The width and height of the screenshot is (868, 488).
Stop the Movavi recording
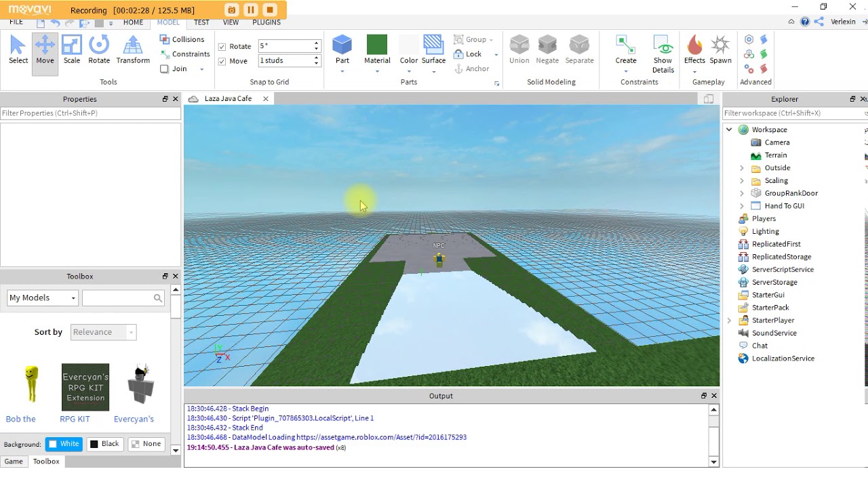pos(270,9)
